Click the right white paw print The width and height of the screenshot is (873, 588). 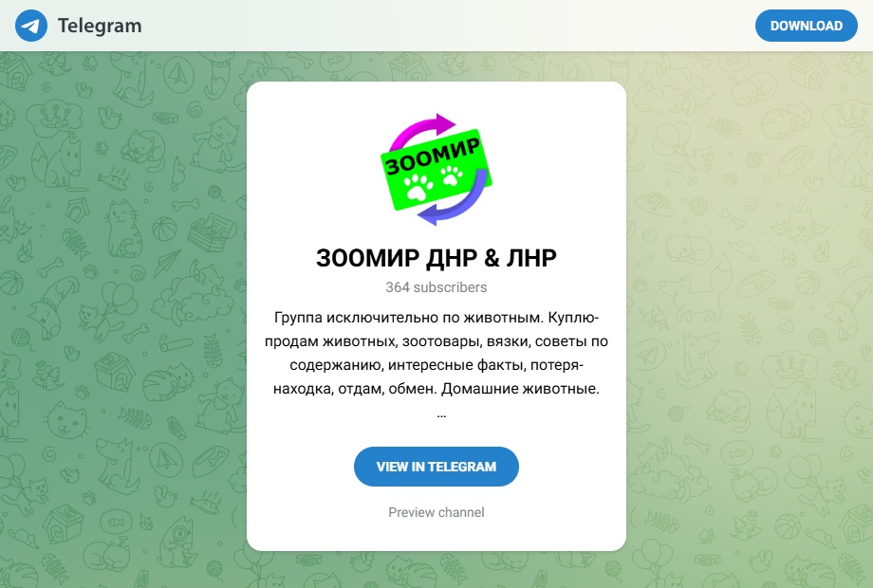[x=452, y=176]
